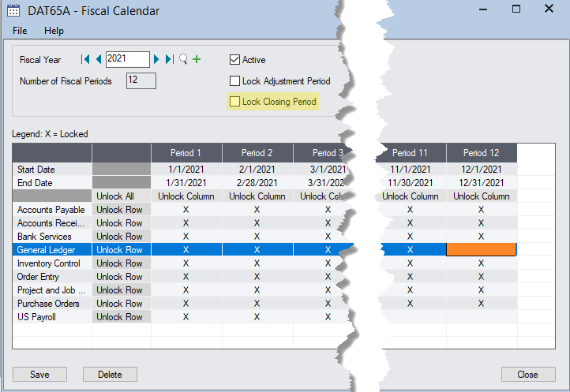Click the Fiscal Year input field

click(127, 59)
